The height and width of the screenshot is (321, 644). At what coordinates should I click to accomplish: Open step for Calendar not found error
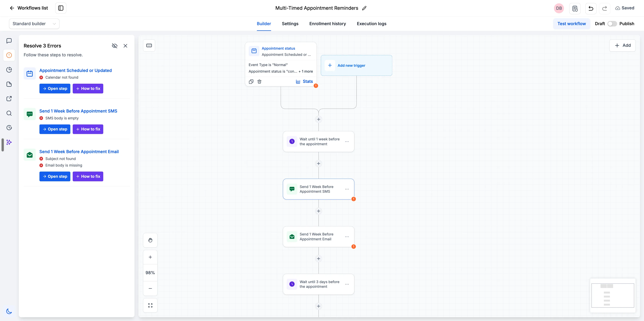55,88
